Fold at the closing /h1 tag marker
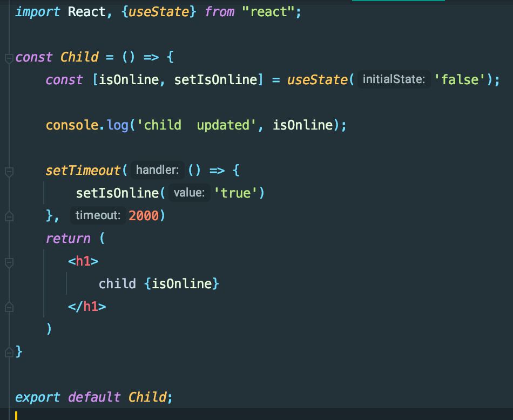 tap(9, 308)
